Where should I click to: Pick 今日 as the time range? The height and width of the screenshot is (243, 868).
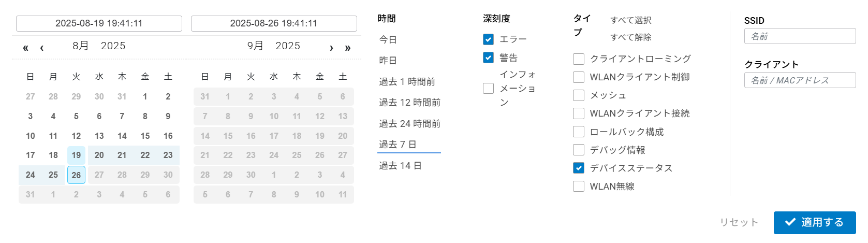point(388,39)
